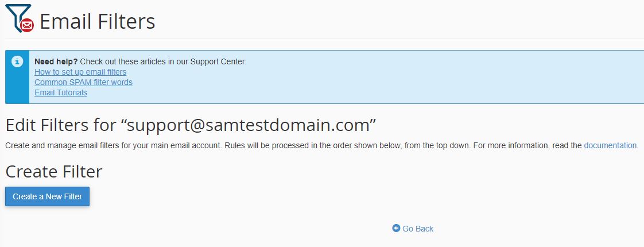The width and height of the screenshot is (644, 247).
Task: Click the info icon in help banner
Action: click(x=17, y=61)
